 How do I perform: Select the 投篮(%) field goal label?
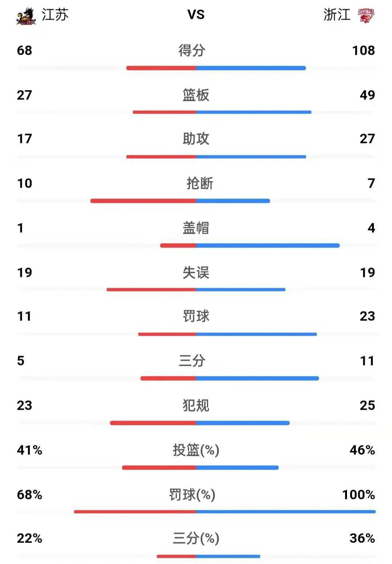pyautogui.click(x=196, y=450)
